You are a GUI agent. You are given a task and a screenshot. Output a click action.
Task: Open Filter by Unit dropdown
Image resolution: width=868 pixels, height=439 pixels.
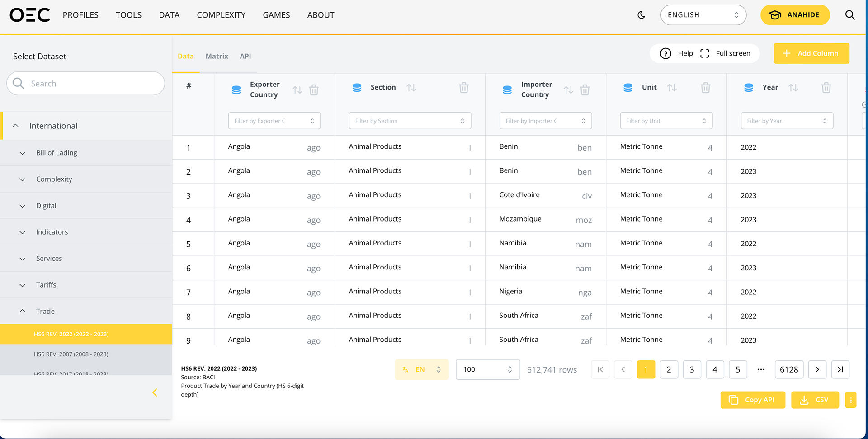coord(666,121)
